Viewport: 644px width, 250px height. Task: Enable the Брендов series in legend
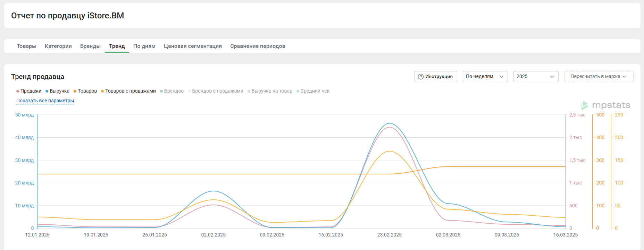click(x=172, y=91)
